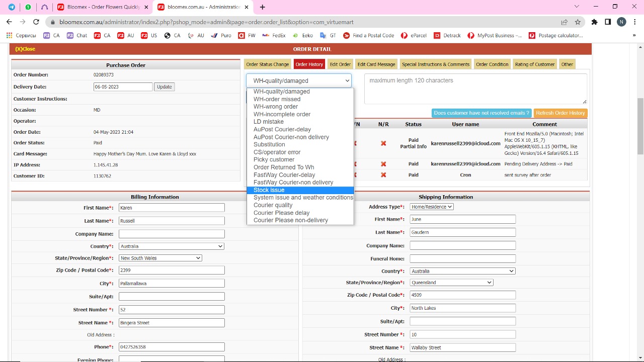Open the Сервисы apps bookmark
This screenshot has width=644, height=362.
(x=21, y=36)
